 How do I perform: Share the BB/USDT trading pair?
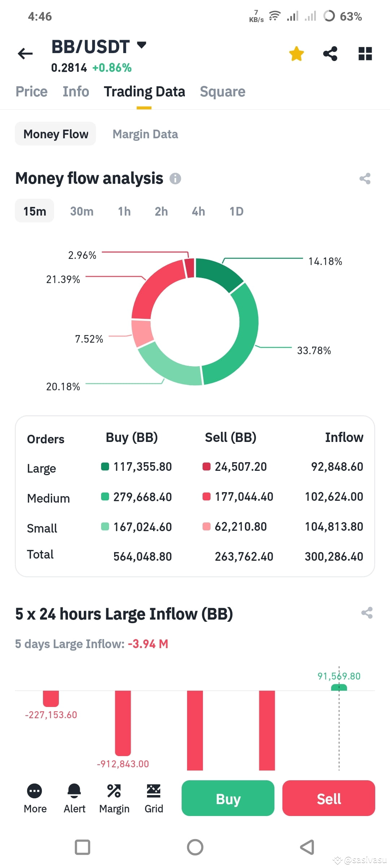click(330, 53)
